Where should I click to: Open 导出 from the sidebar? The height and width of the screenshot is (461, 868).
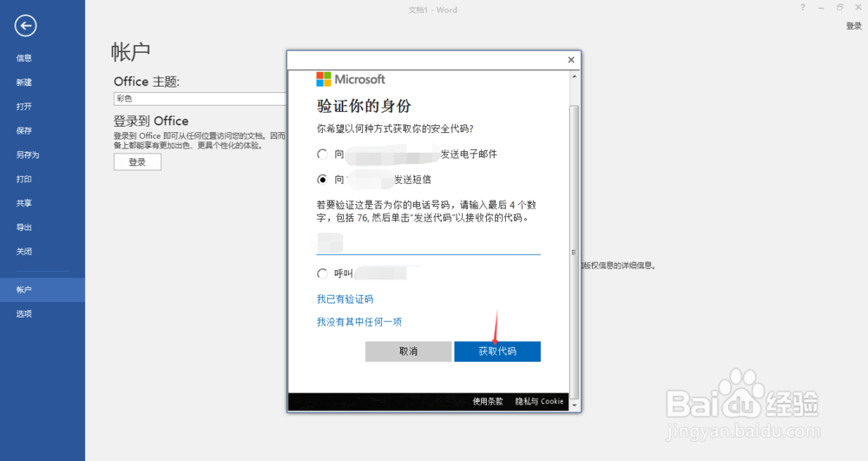(x=23, y=227)
